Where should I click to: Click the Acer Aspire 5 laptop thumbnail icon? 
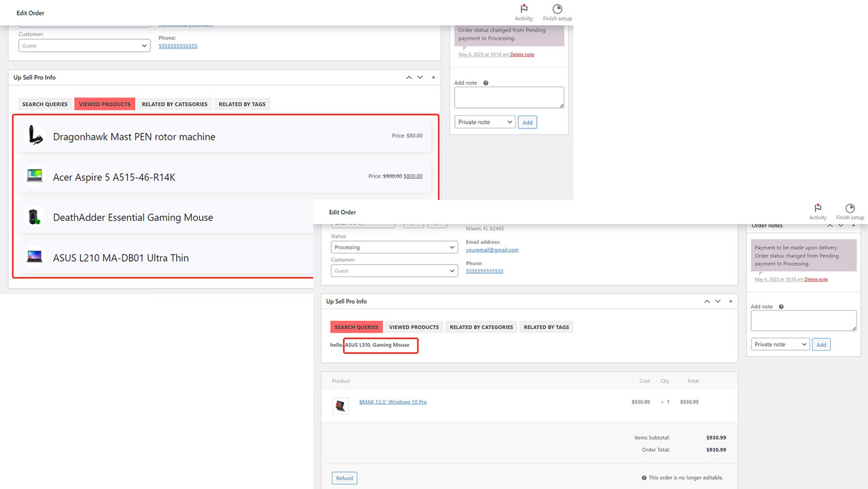click(x=35, y=176)
